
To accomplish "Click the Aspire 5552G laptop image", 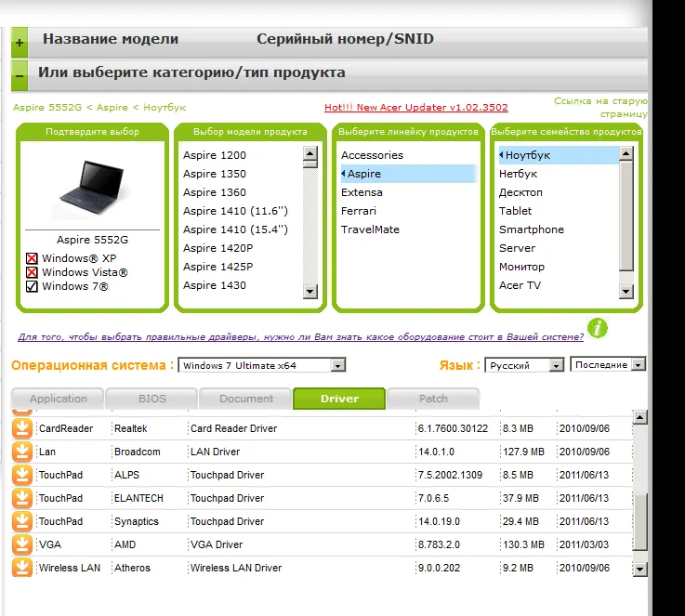I will (x=92, y=187).
